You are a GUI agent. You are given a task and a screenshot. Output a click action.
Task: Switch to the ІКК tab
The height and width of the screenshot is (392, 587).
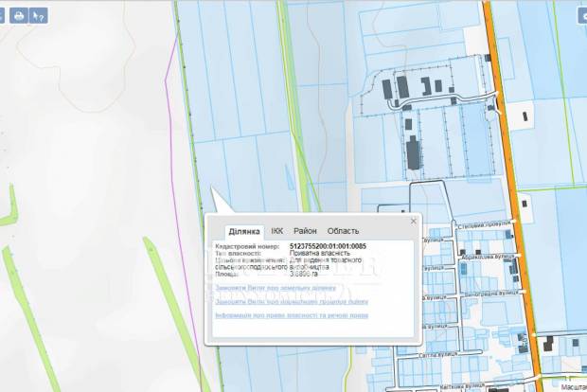(277, 231)
